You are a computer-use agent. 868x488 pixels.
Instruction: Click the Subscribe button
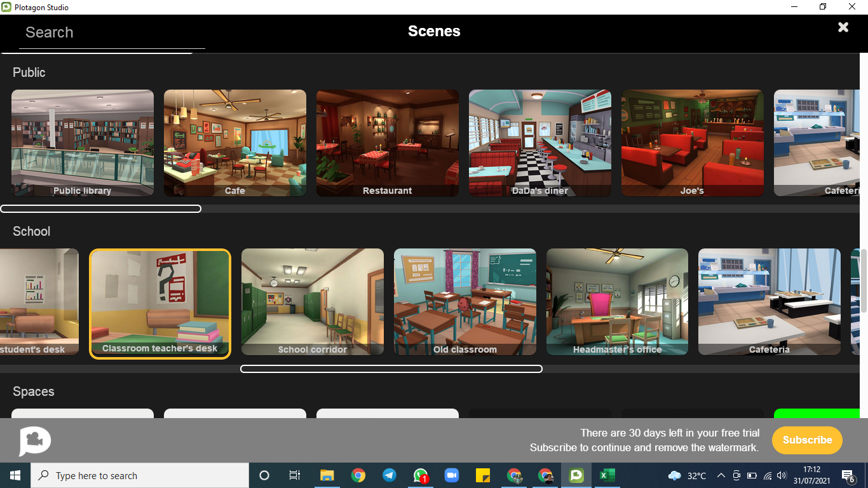pos(807,440)
